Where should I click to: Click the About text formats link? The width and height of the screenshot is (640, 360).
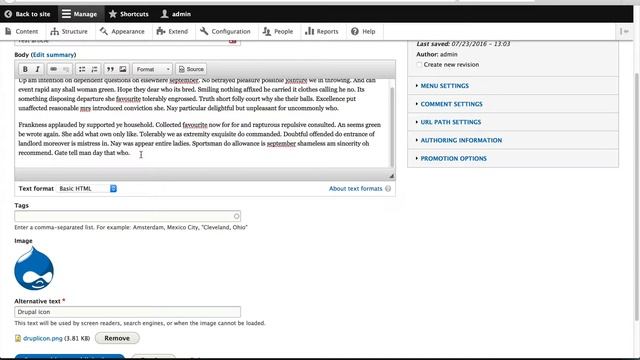pyautogui.click(x=356, y=189)
